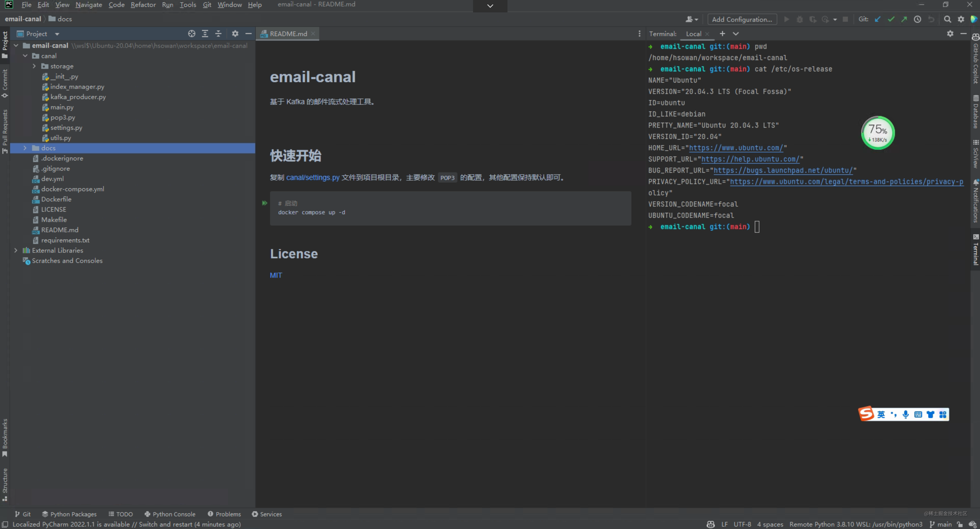Click Collapse All icon in Project panel
This screenshot has height=529, width=980.
point(218,34)
